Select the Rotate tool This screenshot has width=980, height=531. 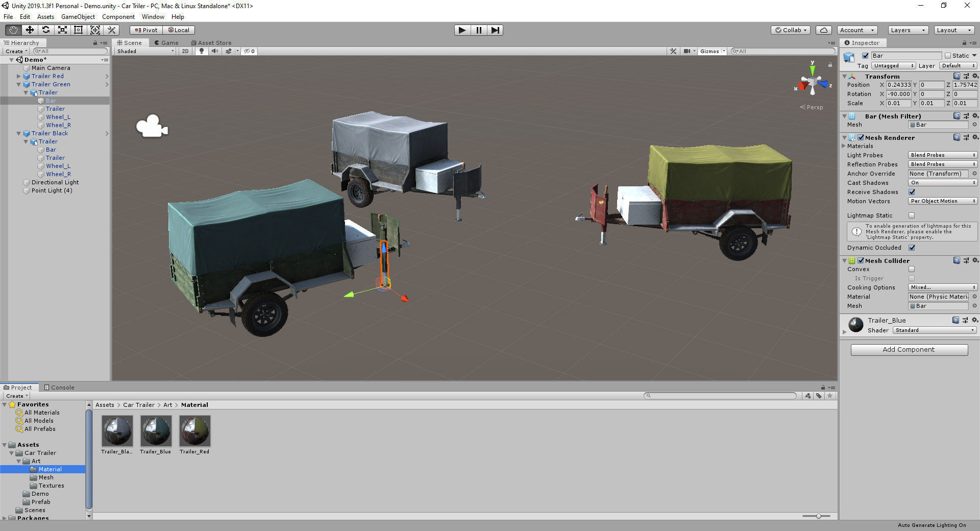pos(46,30)
